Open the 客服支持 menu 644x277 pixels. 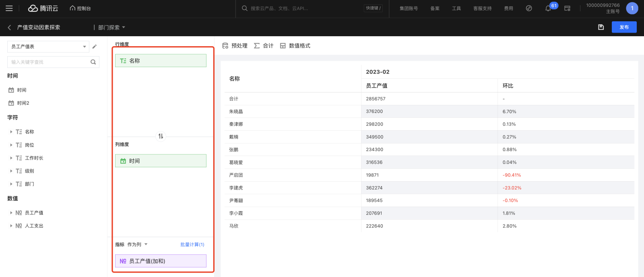click(482, 8)
